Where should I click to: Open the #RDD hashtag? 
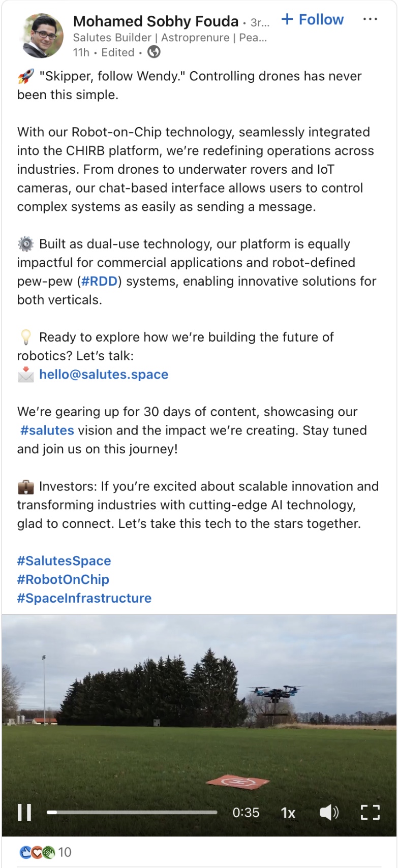100,281
